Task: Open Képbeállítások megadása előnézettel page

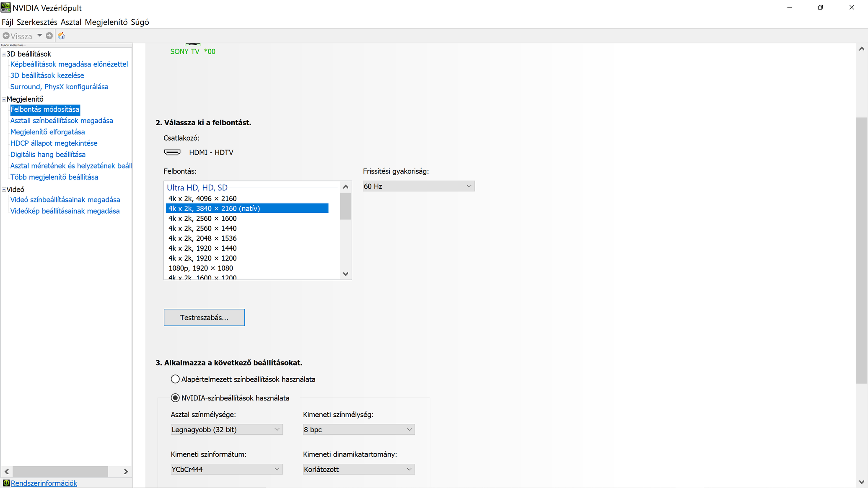Action: 69,64
